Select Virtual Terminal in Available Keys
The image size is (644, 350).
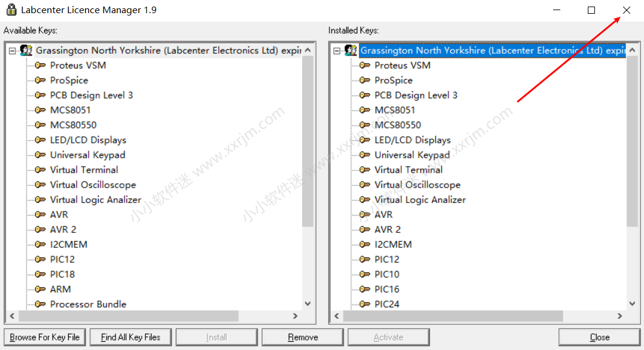[84, 170]
